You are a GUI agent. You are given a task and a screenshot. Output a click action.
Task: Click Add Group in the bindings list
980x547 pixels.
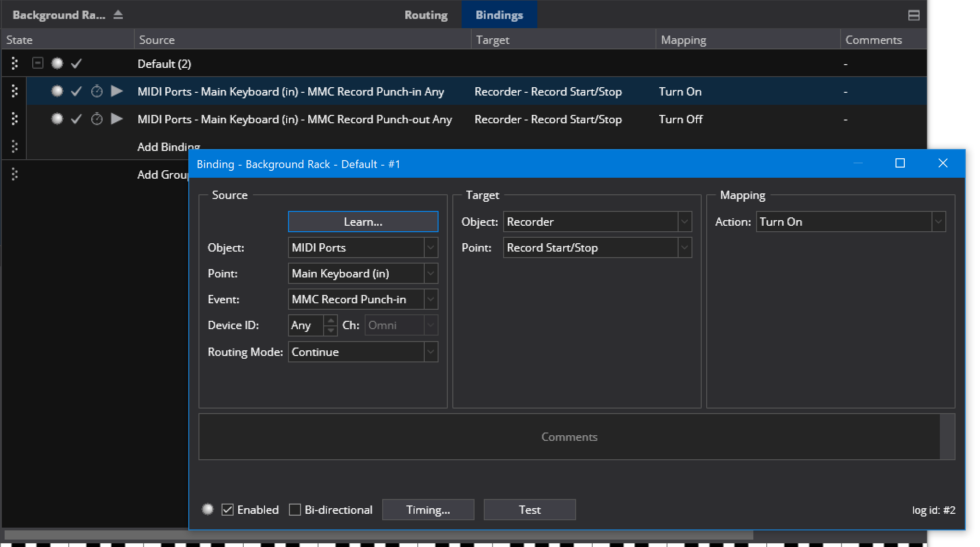162,174
